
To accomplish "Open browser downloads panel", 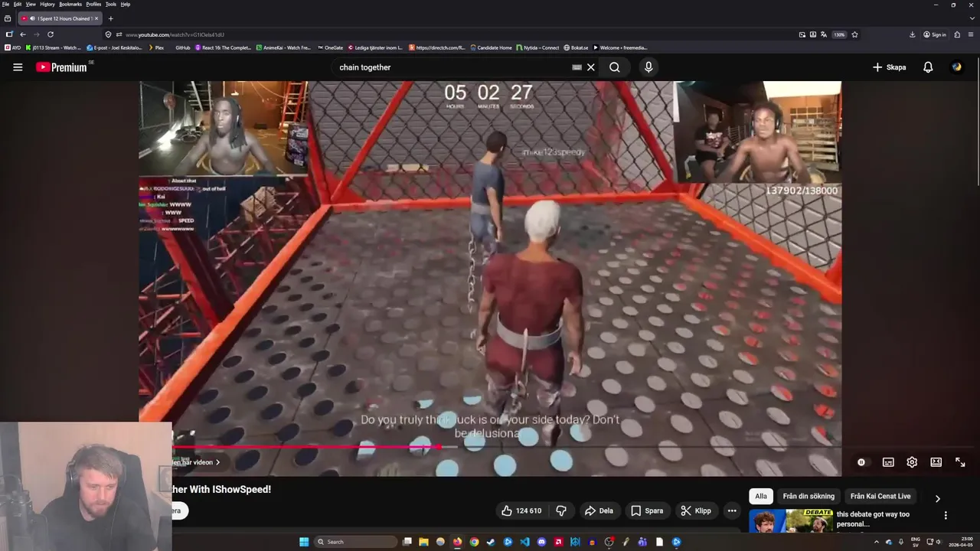I will (913, 34).
